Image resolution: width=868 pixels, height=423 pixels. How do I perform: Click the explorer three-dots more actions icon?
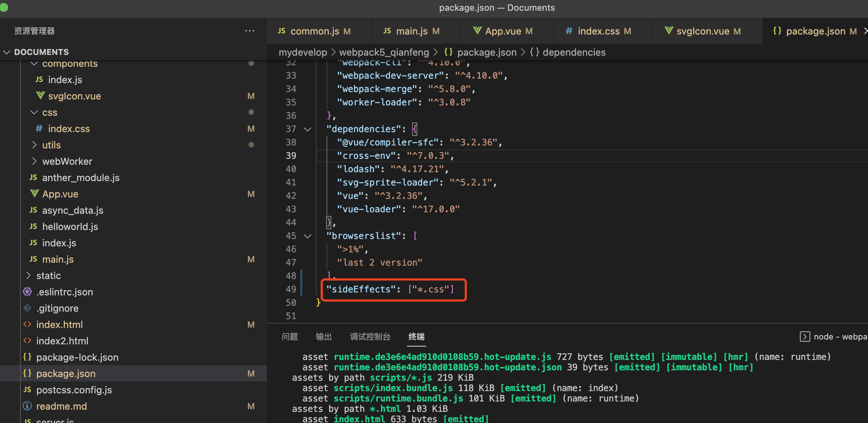(x=250, y=31)
